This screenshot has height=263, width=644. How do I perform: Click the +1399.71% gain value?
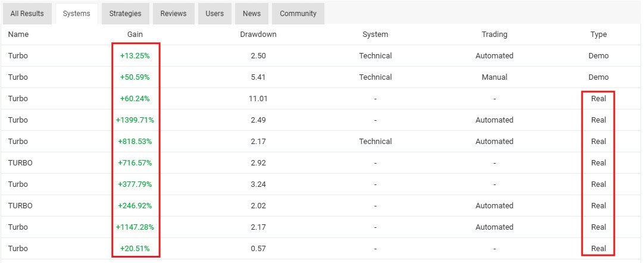point(135,120)
